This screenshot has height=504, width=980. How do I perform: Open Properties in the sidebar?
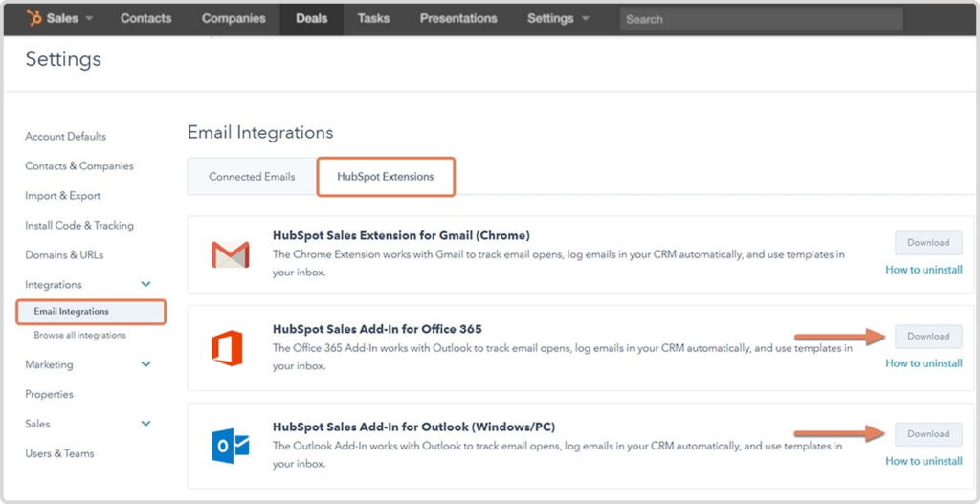click(49, 395)
